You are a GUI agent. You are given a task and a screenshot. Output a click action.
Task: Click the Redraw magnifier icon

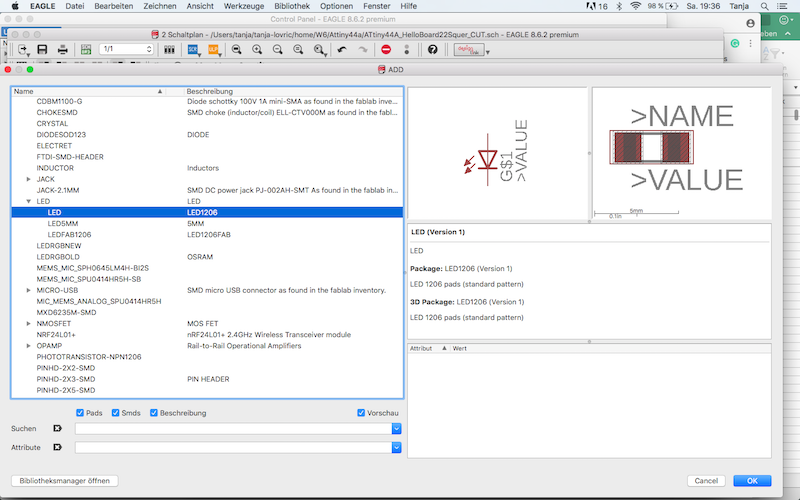[x=298, y=49]
